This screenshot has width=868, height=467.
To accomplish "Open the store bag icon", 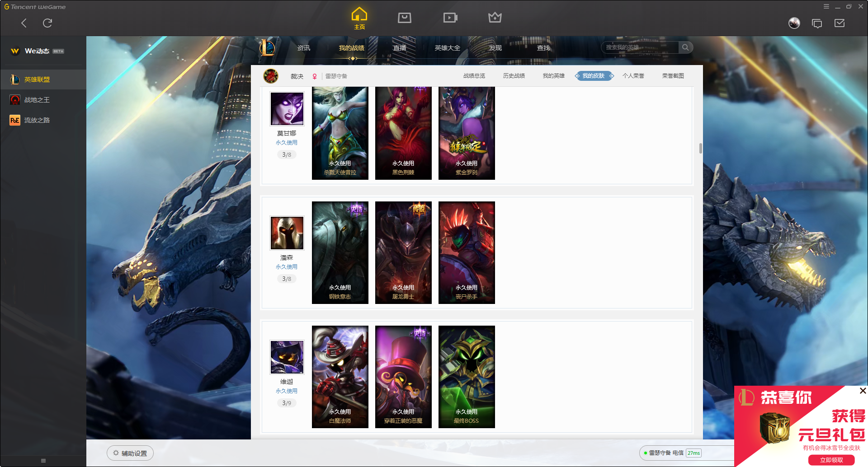I will click(x=405, y=18).
